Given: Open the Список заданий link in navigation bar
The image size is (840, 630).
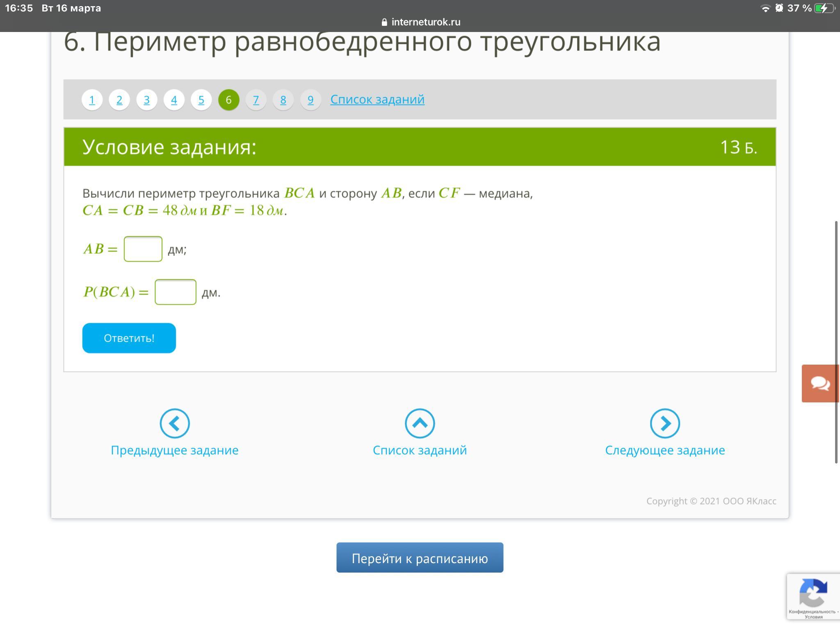Looking at the screenshot, I should (x=377, y=99).
